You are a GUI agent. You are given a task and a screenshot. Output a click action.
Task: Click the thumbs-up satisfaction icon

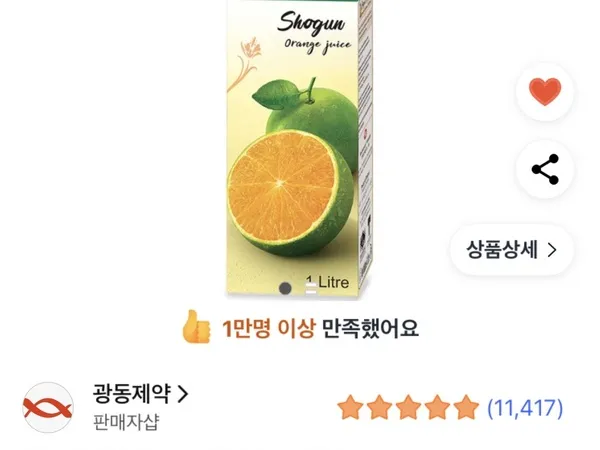tap(197, 326)
